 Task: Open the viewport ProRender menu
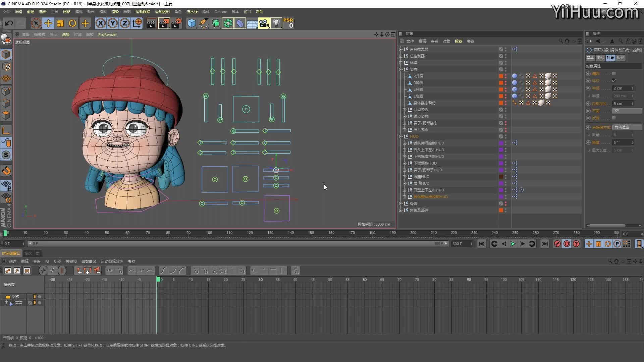107,35
